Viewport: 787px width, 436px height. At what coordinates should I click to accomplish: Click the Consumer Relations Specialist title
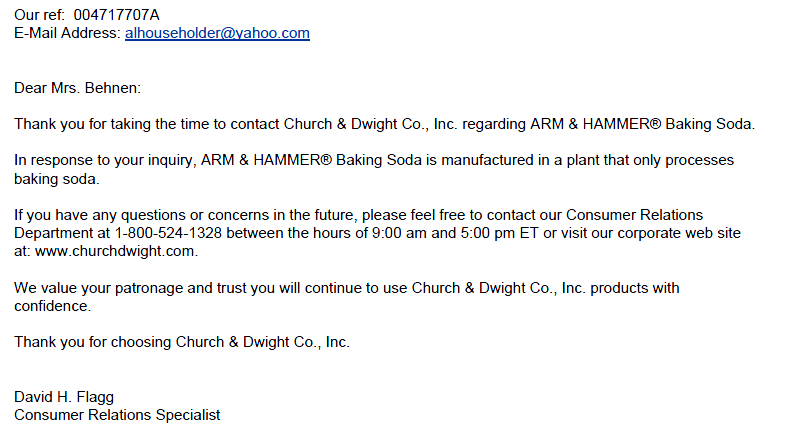pyautogui.click(x=117, y=415)
